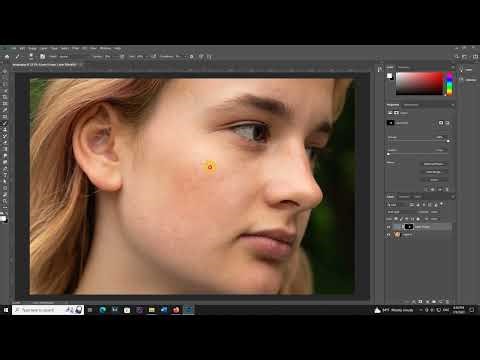This screenshot has height=360, width=480.
Task: Open Photoshop icon on the taskbar
Action: pyautogui.click(x=189, y=310)
